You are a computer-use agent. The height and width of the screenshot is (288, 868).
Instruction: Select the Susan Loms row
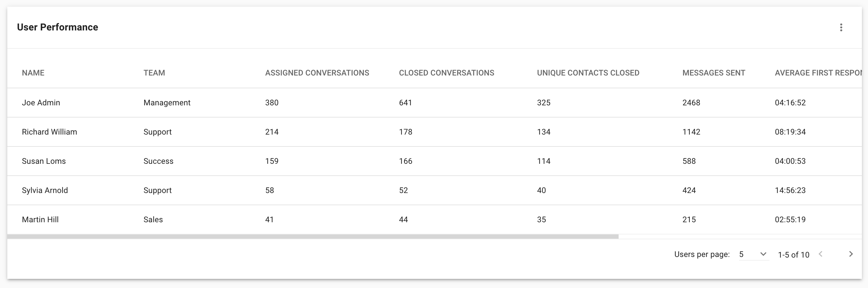(435, 161)
